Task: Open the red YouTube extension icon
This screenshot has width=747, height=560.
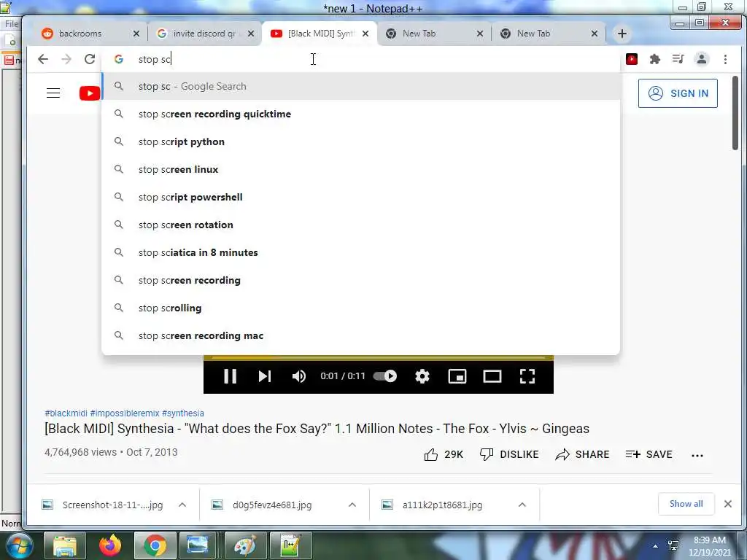Action: pos(632,59)
